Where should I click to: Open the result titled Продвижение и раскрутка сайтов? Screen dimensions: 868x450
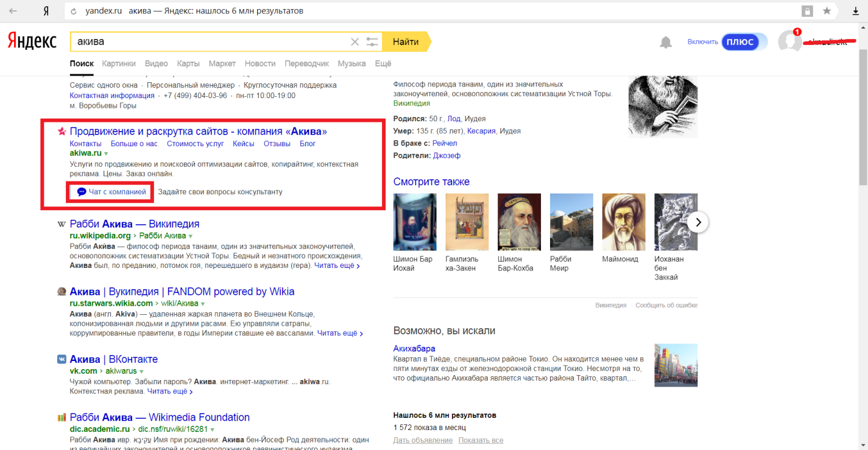[x=199, y=131]
